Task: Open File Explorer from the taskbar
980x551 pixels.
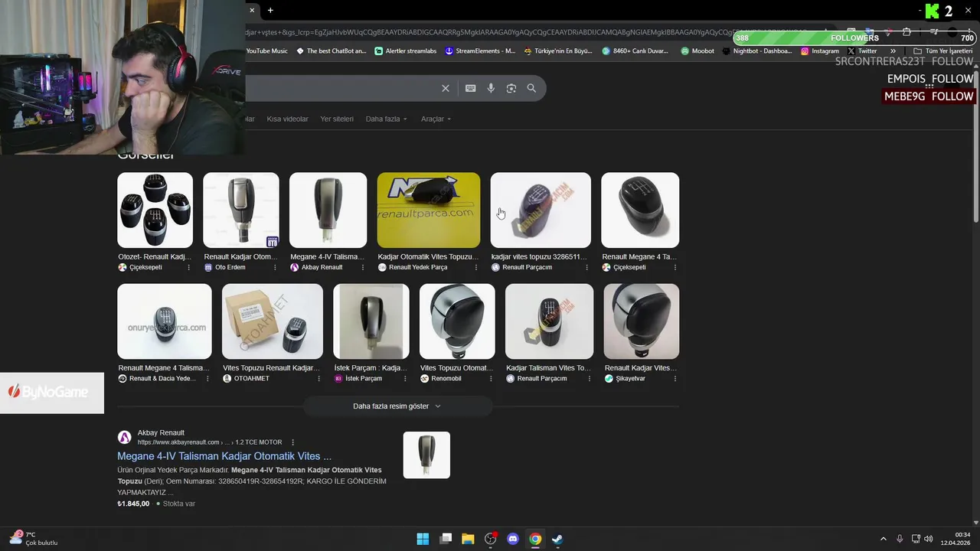Action: 468,539
